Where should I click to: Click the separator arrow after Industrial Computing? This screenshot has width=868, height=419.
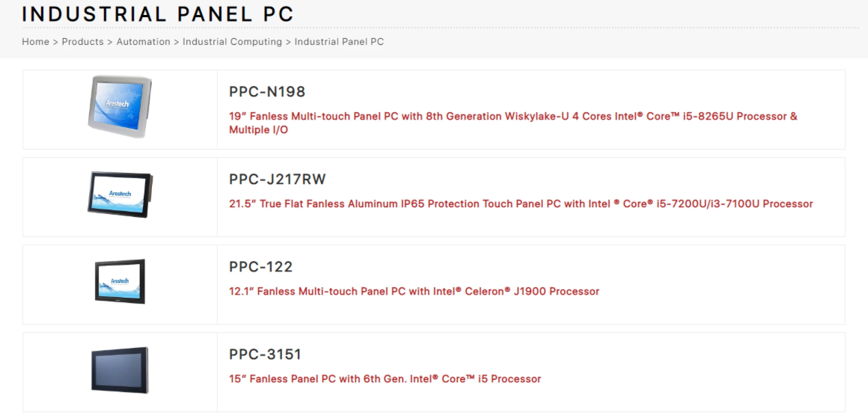pyautogui.click(x=288, y=42)
